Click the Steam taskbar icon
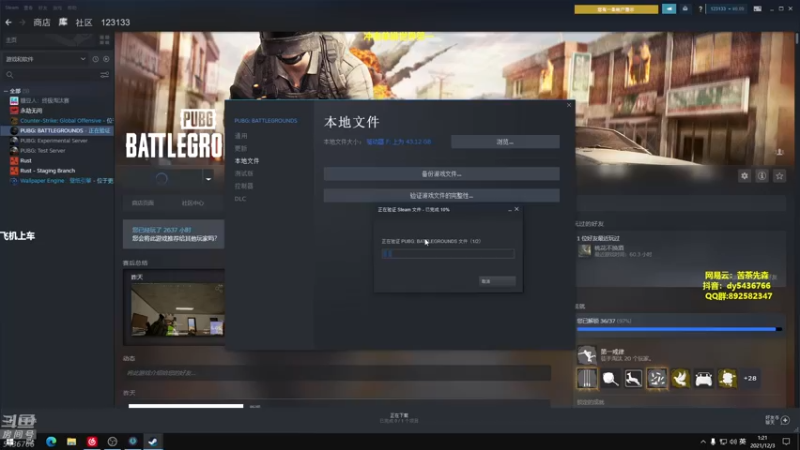 153,442
